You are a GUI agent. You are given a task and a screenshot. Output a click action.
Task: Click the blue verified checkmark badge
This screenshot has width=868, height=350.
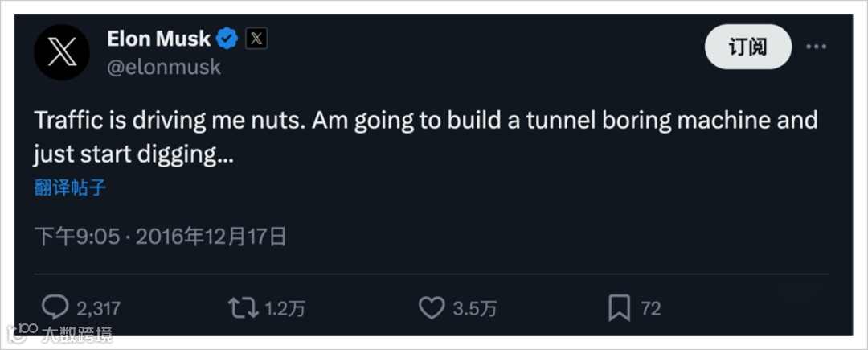point(227,38)
